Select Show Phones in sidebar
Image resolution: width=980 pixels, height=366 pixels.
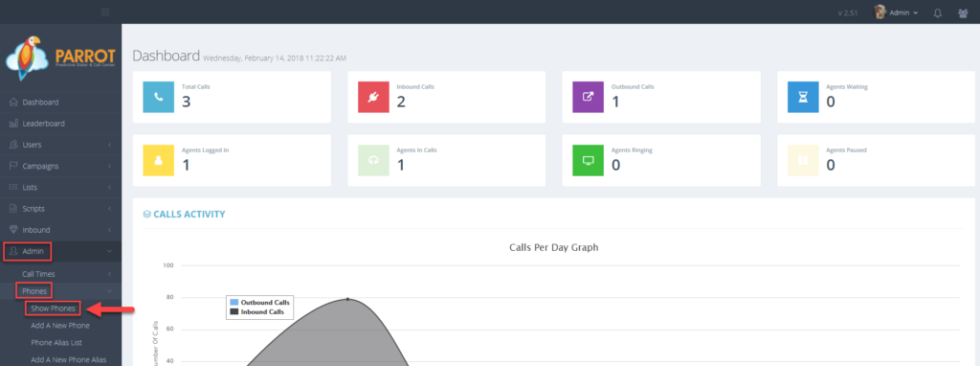click(x=54, y=309)
